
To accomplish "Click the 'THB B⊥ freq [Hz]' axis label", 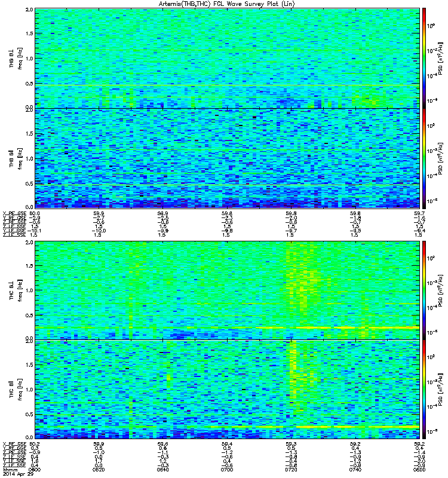I will click(x=16, y=58).
